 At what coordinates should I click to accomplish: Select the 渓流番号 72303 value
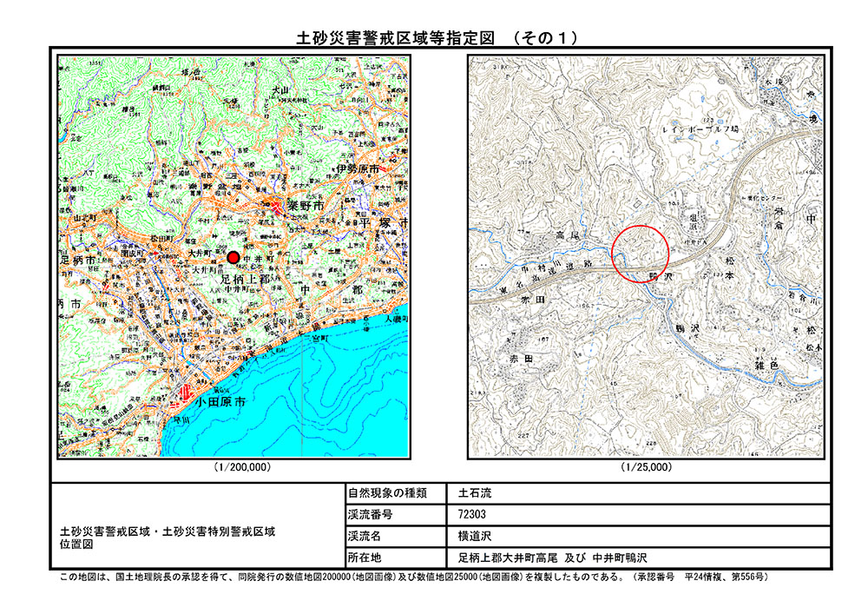click(474, 514)
